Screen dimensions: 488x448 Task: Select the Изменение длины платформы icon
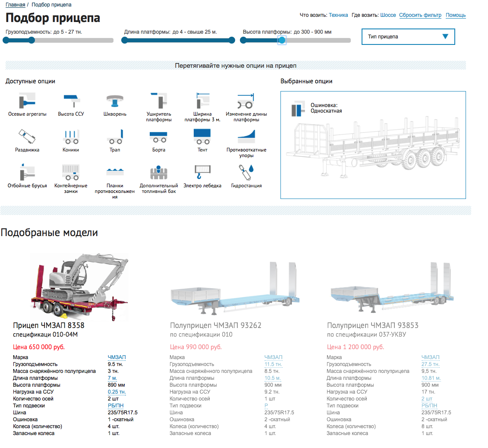click(x=246, y=100)
